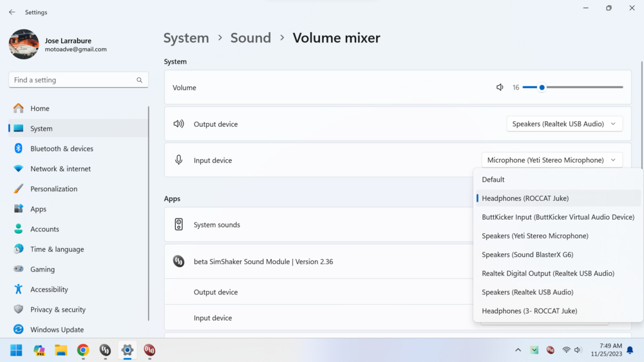Select Headphones (ROCCAT Juke) option

click(525, 198)
